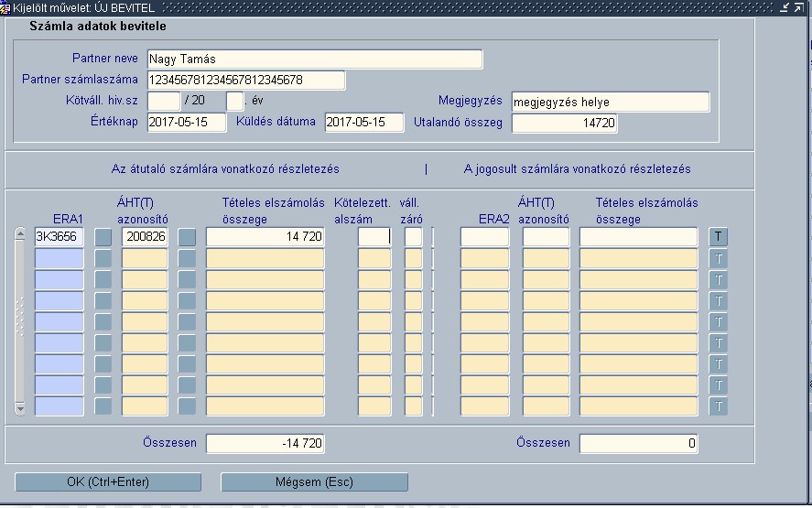Open the value list button beside ERA1 3K3656

tap(103, 237)
